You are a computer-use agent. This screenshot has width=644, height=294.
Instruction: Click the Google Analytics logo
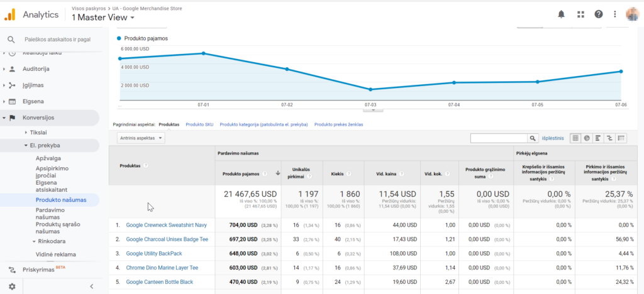10,14
